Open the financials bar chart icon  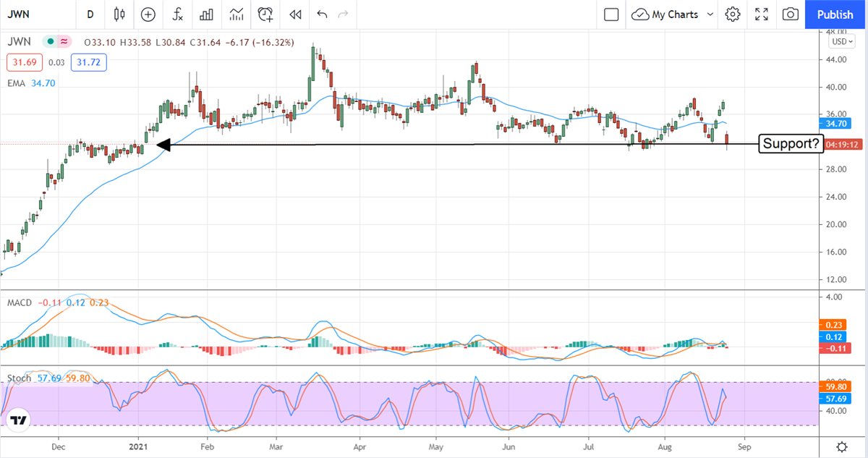(206, 14)
